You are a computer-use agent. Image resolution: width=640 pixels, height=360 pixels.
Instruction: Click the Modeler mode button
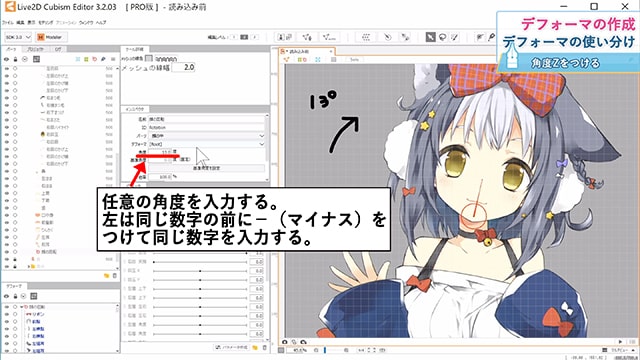tap(51, 37)
